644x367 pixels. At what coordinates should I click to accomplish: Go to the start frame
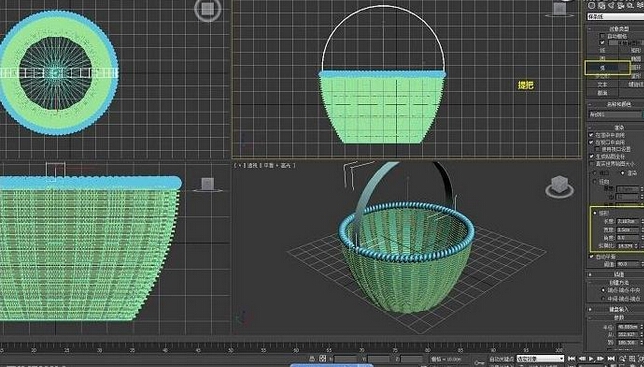(571, 359)
